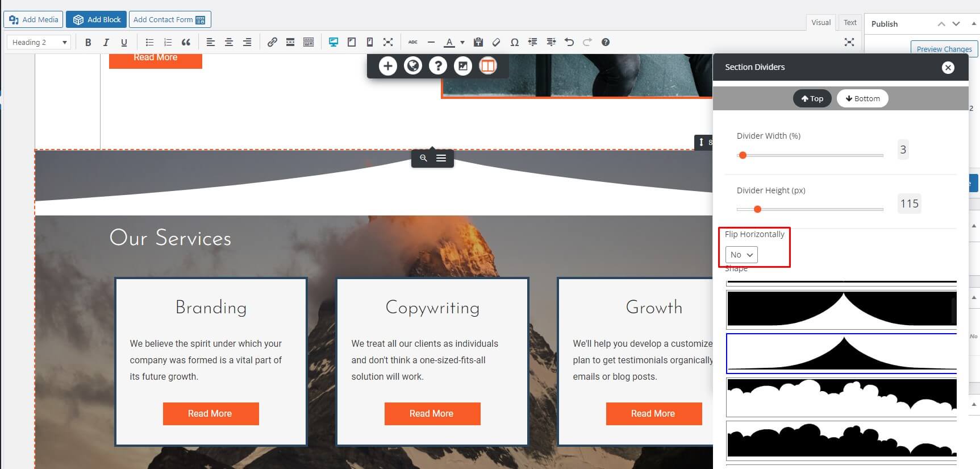Screen dimensions: 980x469
Task: Switch to mobile preview view
Action: coord(370,42)
